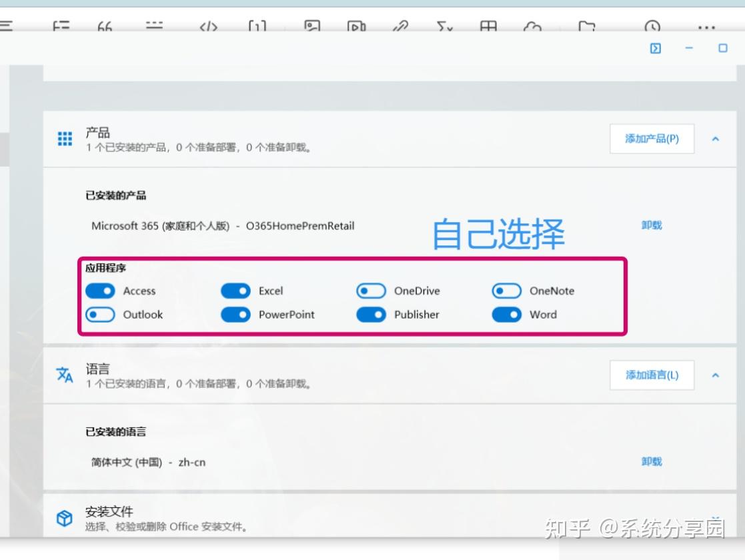745x560 pixels.
Task: Click the installation files package icon
Action: point(65,518)
